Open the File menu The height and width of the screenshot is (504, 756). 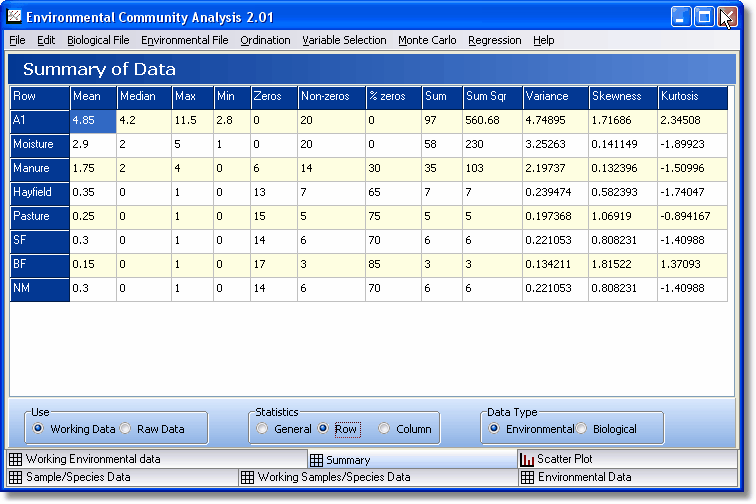17,41
